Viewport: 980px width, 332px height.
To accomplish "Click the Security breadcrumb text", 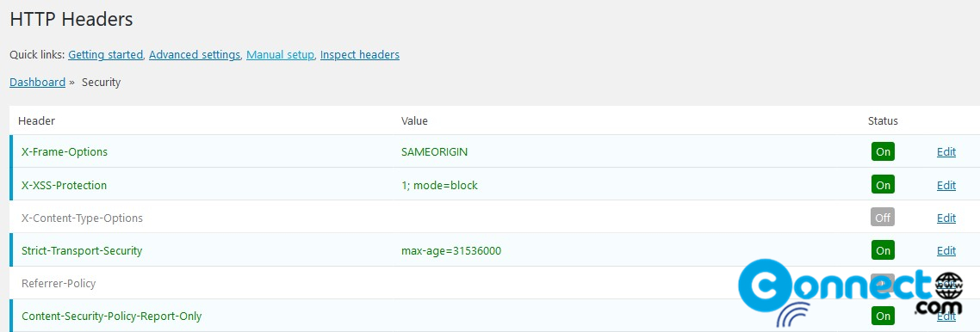I will [102, 83].
